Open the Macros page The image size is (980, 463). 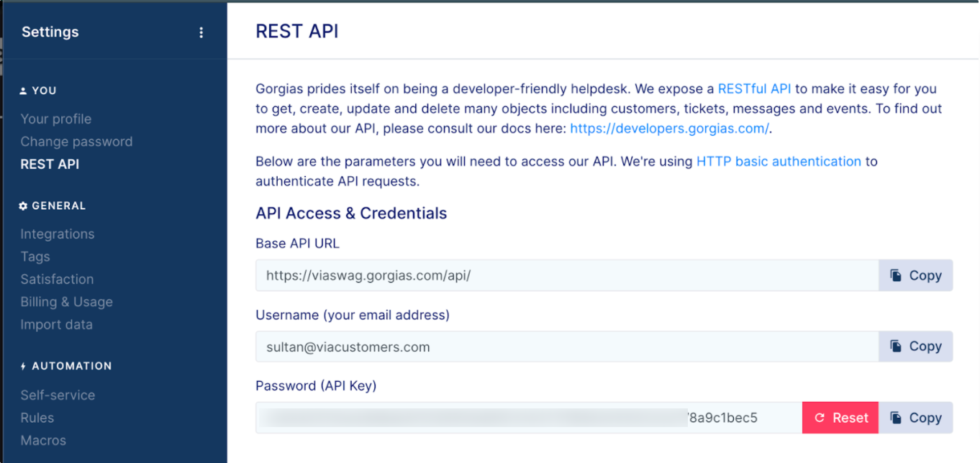point(43,440)
